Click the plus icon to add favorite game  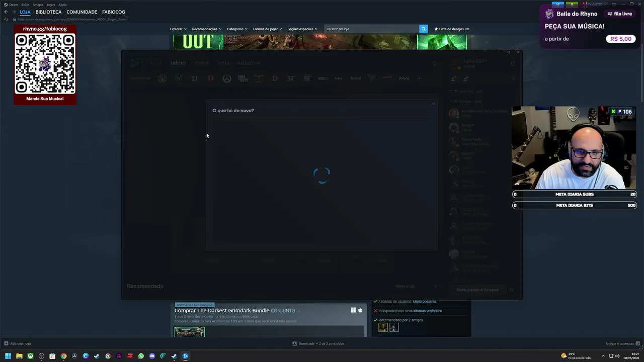[419, 78]
